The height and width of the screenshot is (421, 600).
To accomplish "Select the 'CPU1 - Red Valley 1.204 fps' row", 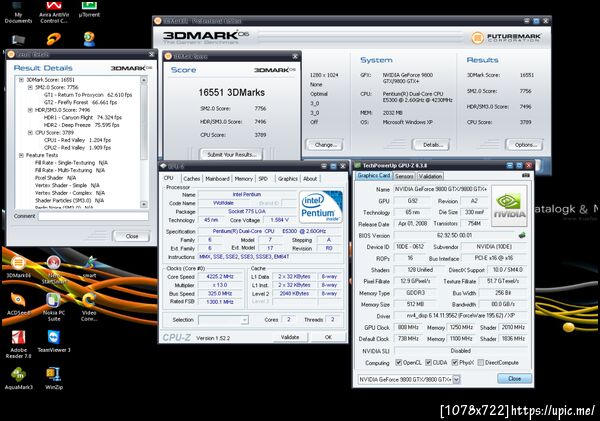I will click(77, 140).
